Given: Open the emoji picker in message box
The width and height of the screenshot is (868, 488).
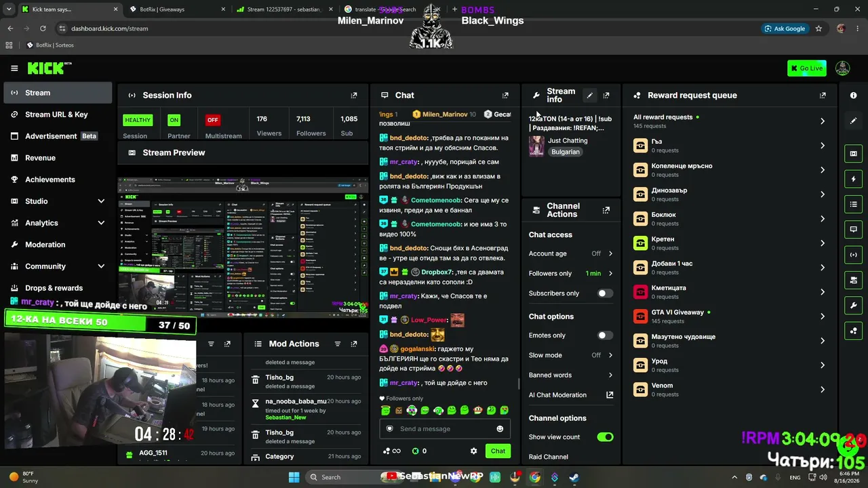Looking at the screenshot, I should (500, 428).
